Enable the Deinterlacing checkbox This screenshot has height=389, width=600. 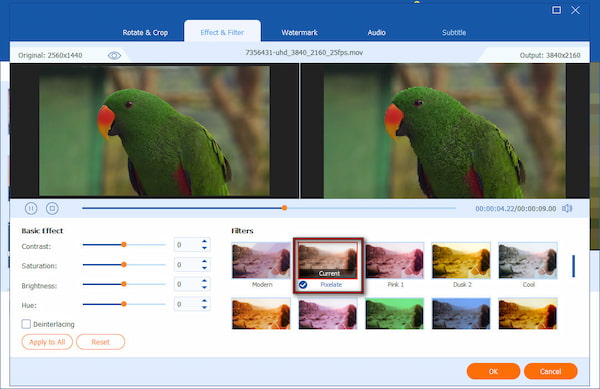[26, 324]
